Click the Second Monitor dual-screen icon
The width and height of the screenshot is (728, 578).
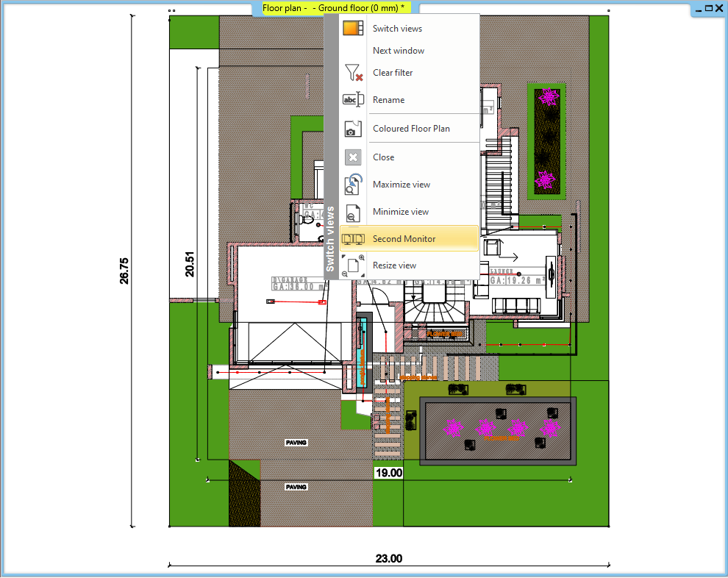(353, 239)
